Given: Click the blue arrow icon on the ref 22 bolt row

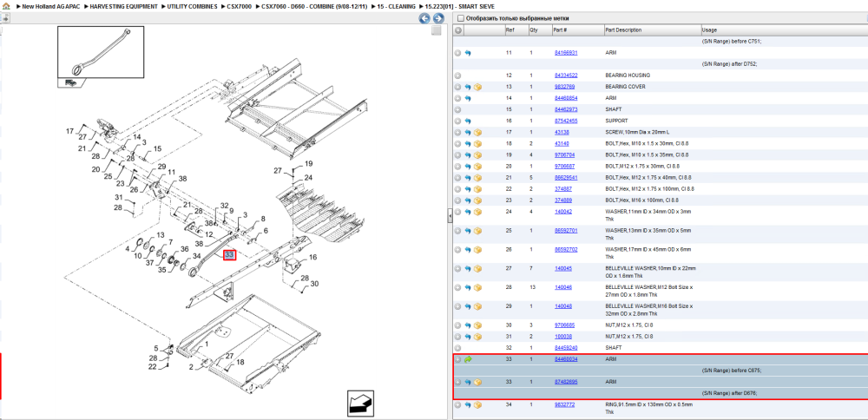Looking at the screenshot, I should pos(468,188).
